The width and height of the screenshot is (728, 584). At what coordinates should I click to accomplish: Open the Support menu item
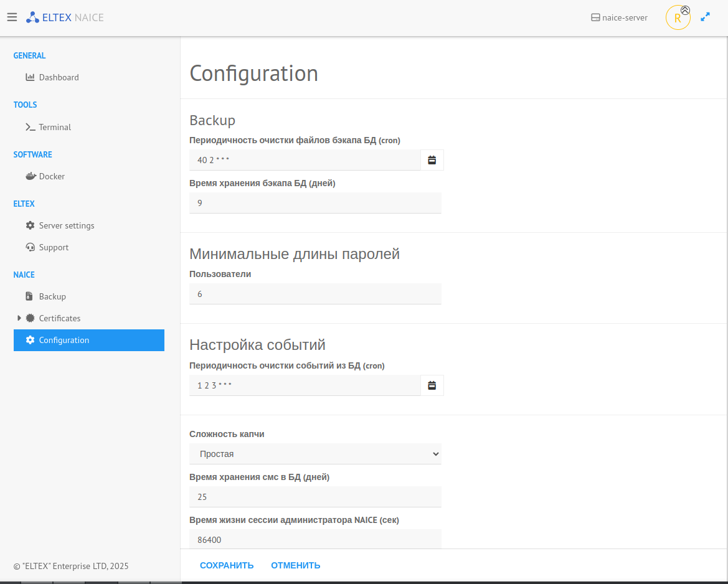[54, 247]
